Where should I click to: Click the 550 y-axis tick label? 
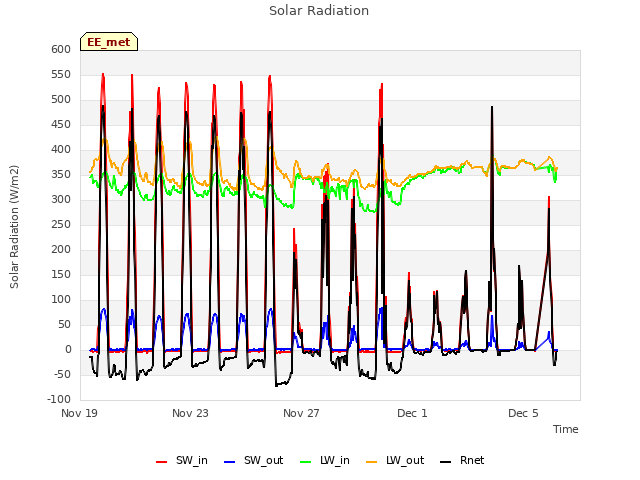pyautogui.click(x=61, y=75)
